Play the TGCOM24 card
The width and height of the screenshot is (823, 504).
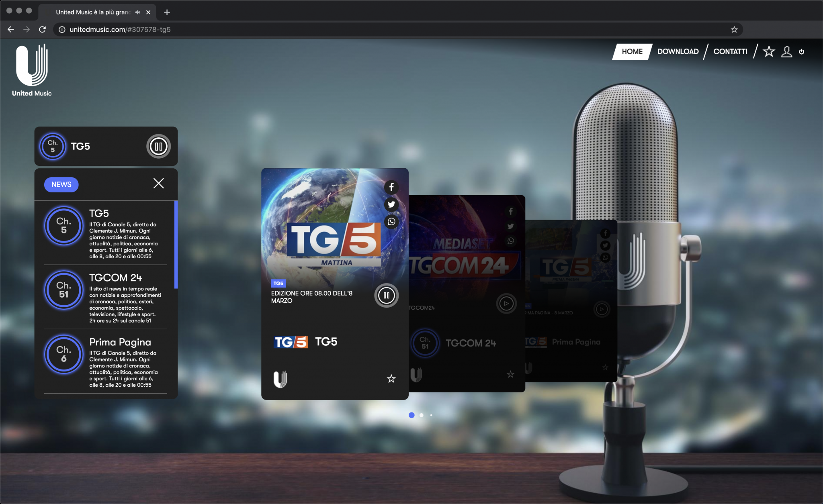coord(506,304)
